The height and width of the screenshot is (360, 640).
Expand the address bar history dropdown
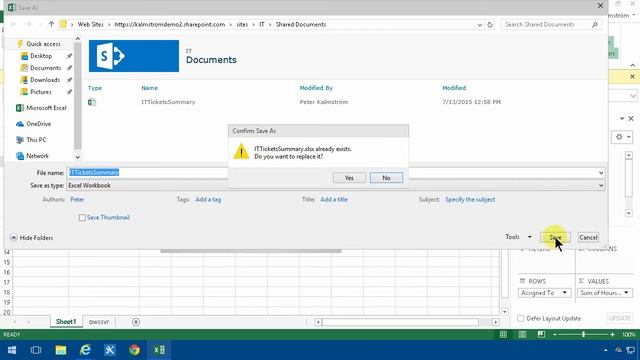coord(480,25)
